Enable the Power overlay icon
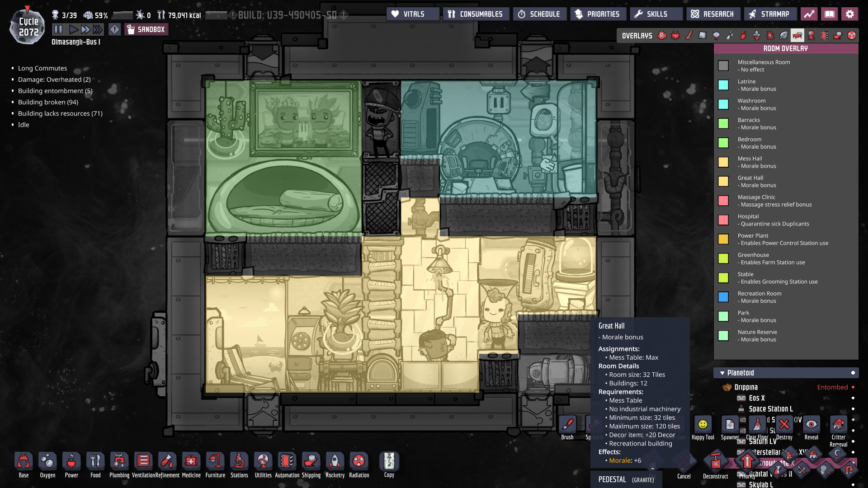868x488 pixels. 675,36
